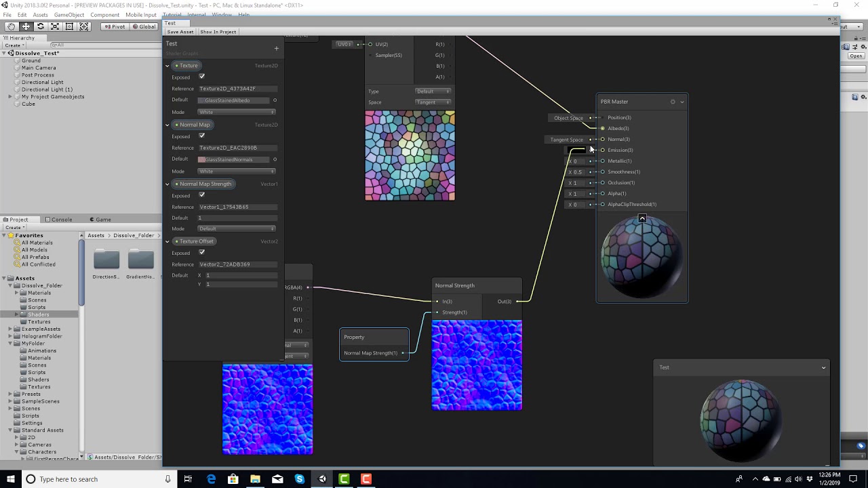Select Main Camera in the Hierarchy
Viewport: 868px width, 488px height.
tap(39, 68)
